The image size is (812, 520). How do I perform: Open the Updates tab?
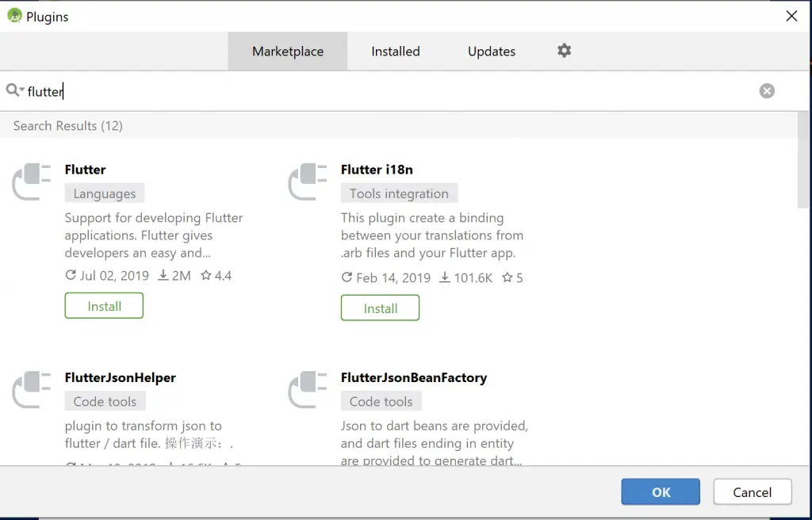point(491,52)
